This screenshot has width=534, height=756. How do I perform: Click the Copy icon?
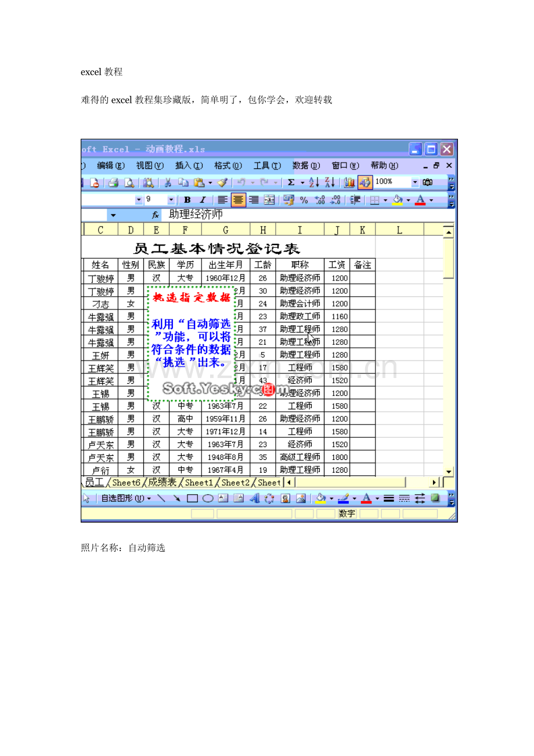(183, 182)
